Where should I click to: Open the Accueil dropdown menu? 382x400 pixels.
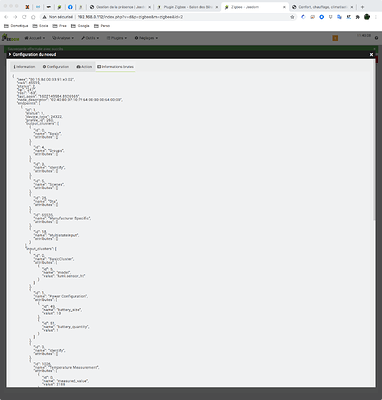click(35, 38)
